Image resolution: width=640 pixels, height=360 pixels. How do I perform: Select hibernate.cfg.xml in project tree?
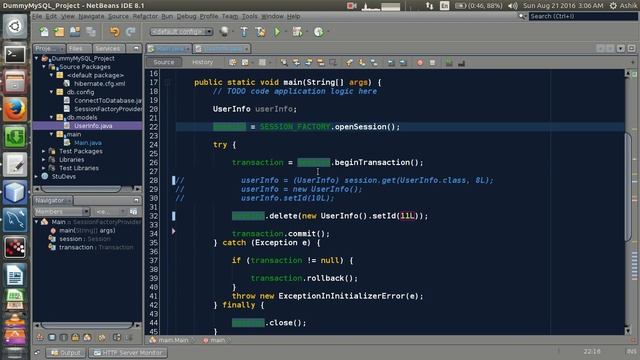[x=100, y=84]
